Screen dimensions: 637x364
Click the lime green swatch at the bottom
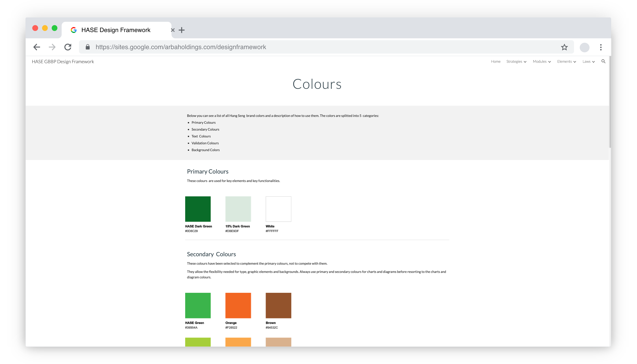(x=198, y=342)
